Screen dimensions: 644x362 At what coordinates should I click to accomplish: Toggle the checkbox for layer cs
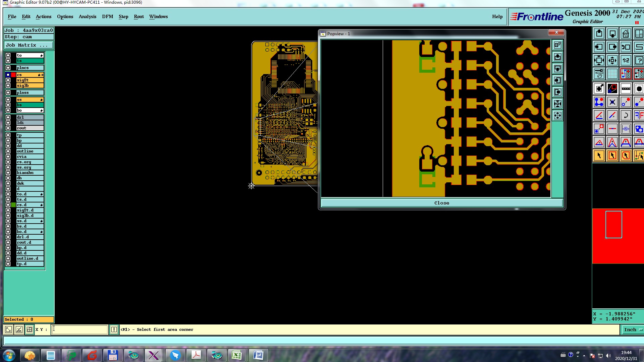tap(8, 75)
